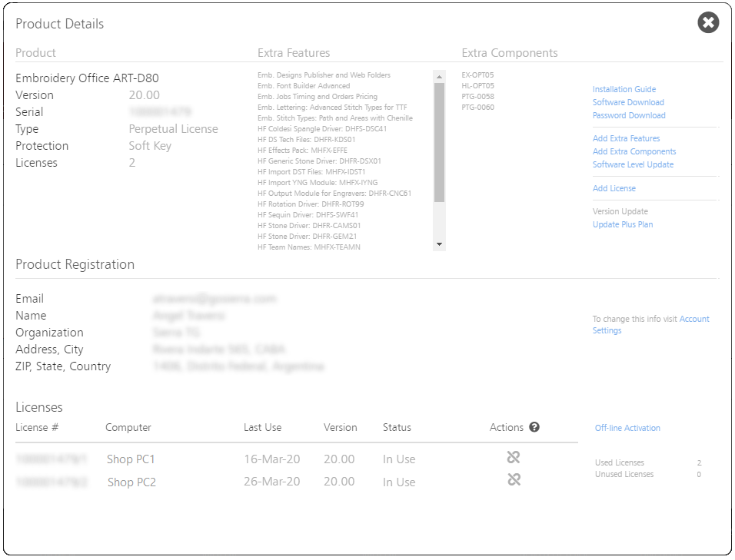Select feature HF Stone Driver: DHFR-GEM21
This screenshot has height=560, width=735.
[x=307, y=237]
